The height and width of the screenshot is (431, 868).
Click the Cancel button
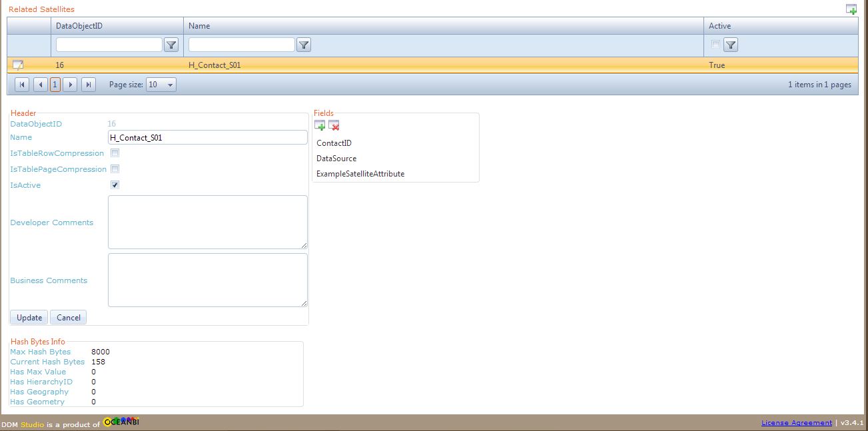pyautogui.click(x=69, y=318)
